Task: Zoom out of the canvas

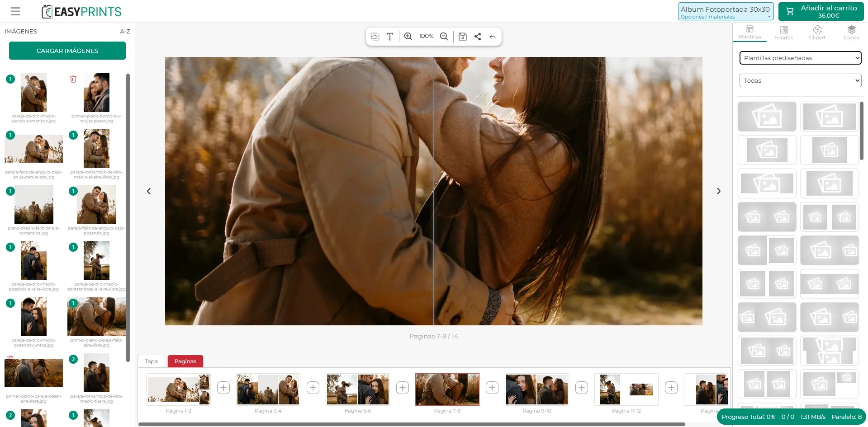Action: pyautogui.click(x=444, y=37)
